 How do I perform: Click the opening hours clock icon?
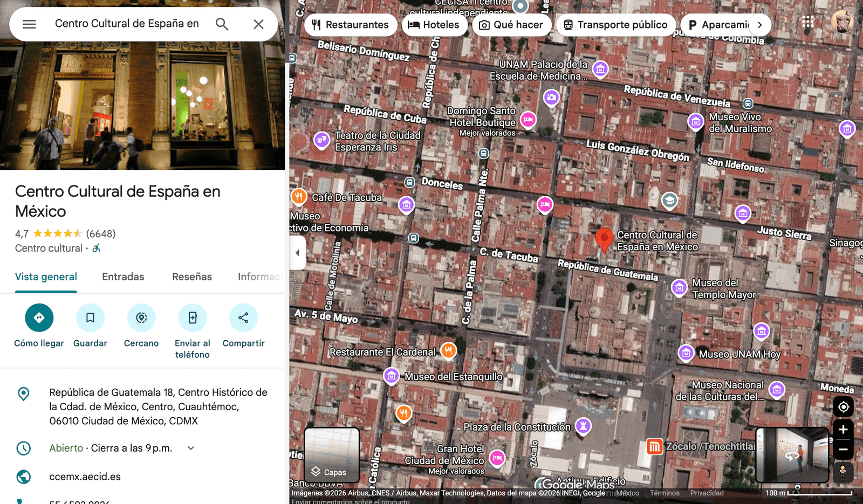pos(24,448)
